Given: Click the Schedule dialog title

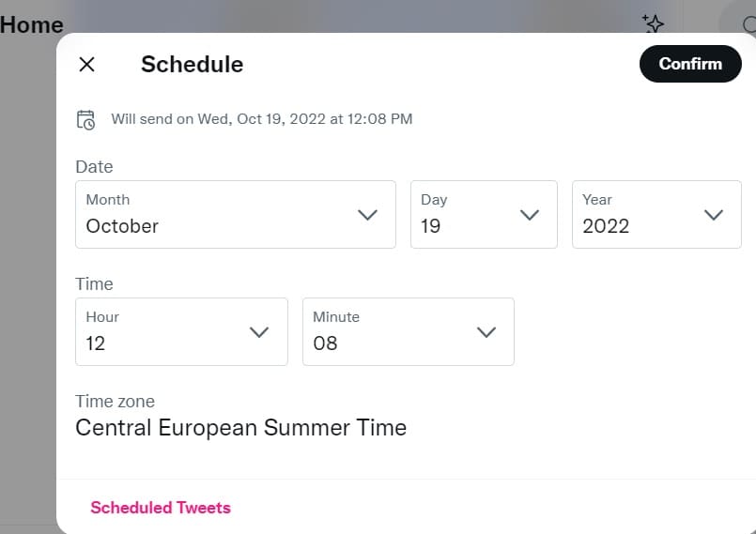Looking at the screenshot, I should tap(192, 64).
